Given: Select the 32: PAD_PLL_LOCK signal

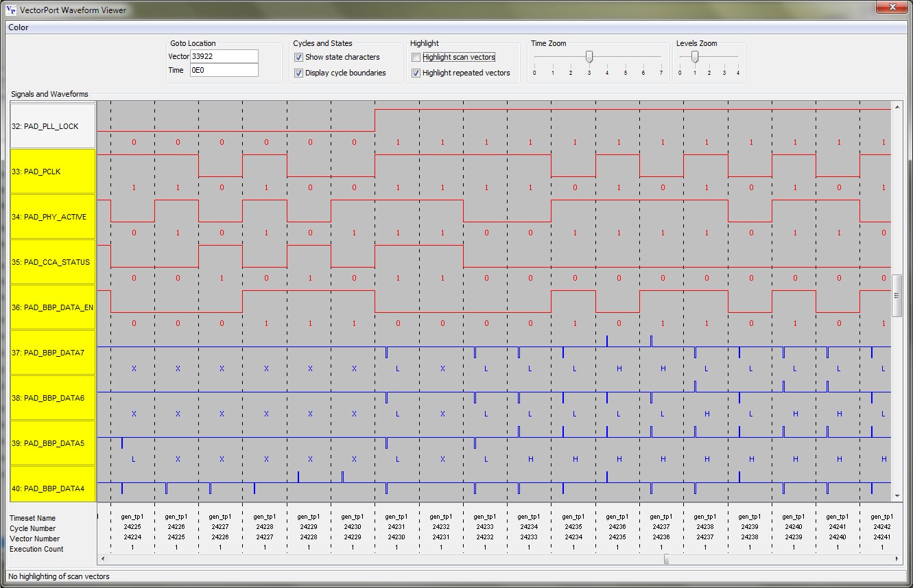Looking at the screenshot, I should tap(52, 126).
